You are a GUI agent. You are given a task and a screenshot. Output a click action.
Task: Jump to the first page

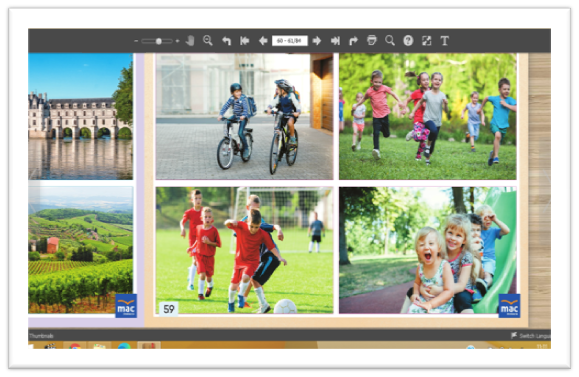pos(244,41)
